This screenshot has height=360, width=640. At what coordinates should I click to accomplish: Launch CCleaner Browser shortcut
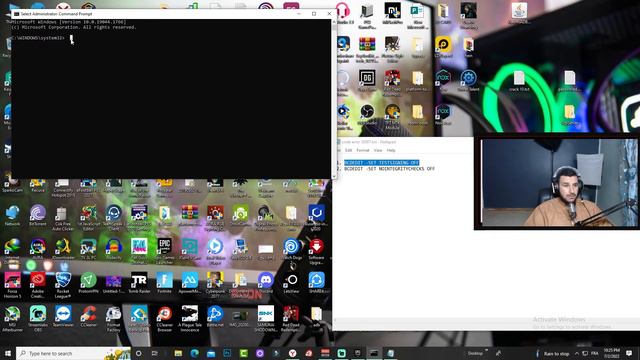click(x=164, y=318)
